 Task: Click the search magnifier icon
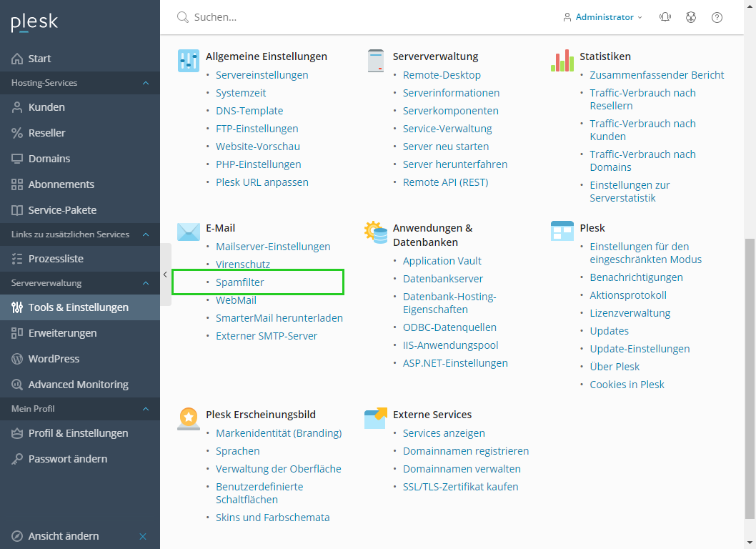coord(183,17)
